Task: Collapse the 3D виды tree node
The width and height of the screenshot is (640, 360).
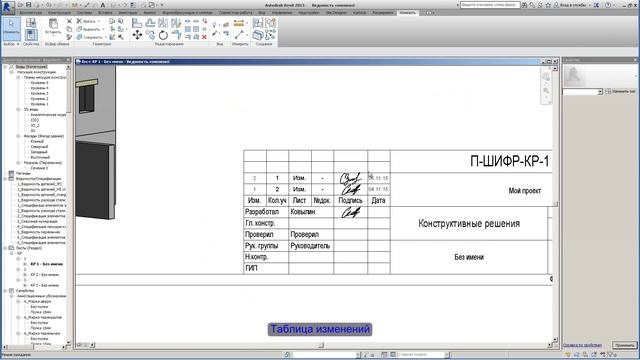Action: coord(18,109)
